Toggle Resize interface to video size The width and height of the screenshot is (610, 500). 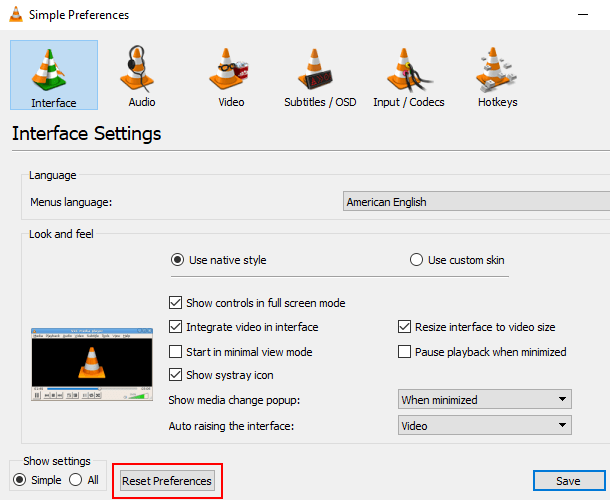pyautogui.click(x=405, y=327)
